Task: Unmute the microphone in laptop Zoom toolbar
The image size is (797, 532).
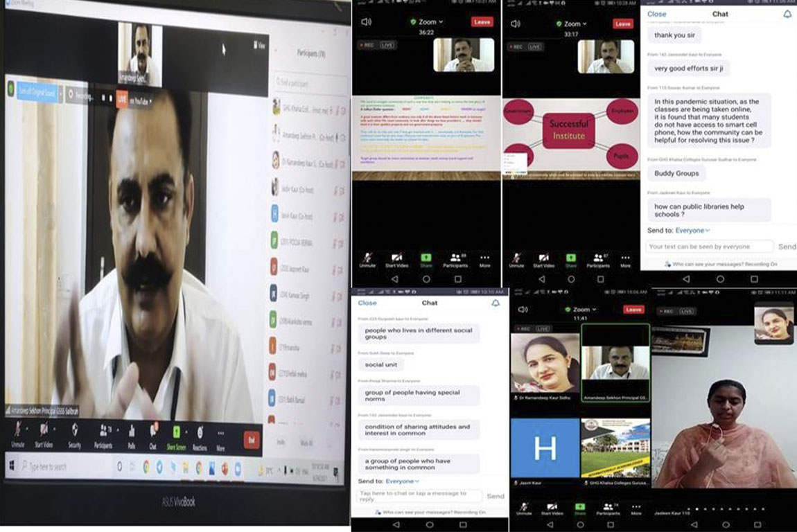Action: click(18, 434)
